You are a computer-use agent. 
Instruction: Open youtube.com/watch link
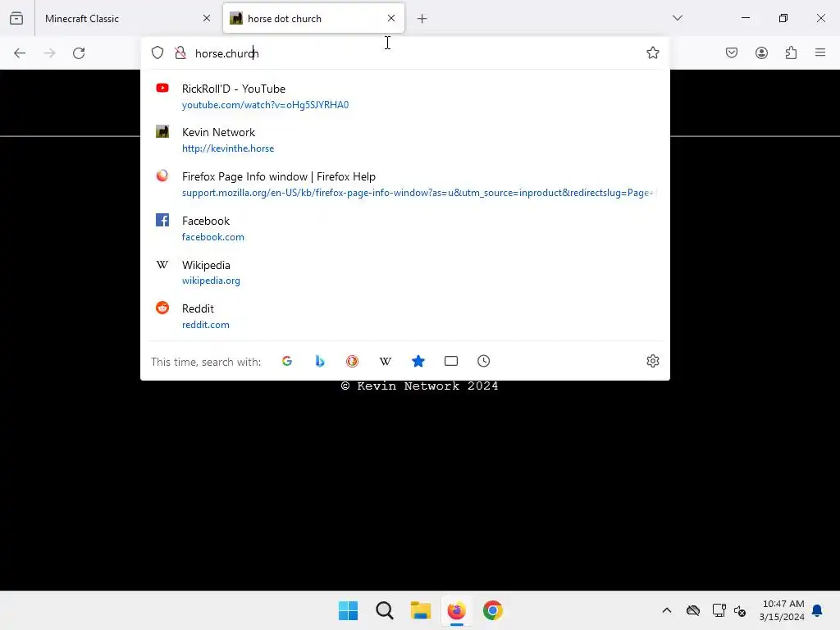265,105
